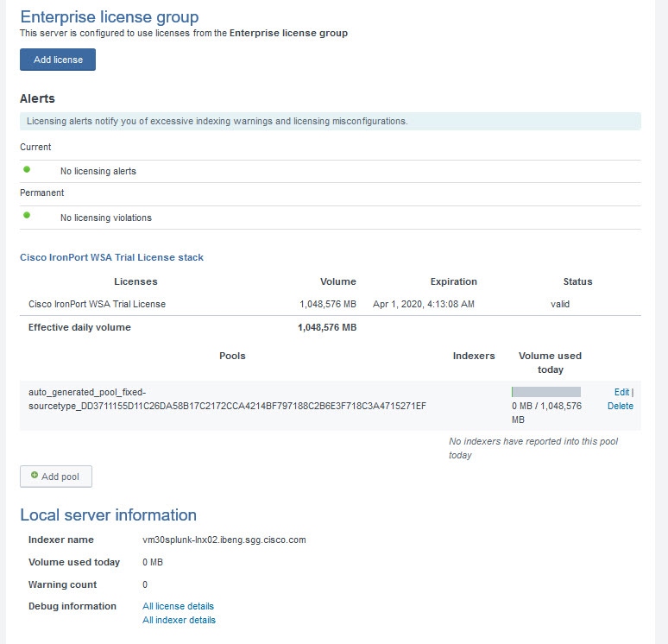Viewport: 668px width, 644px height.
Task: Click the license status 'valid'
Action: pyautogui.click(x=560, y=304)
